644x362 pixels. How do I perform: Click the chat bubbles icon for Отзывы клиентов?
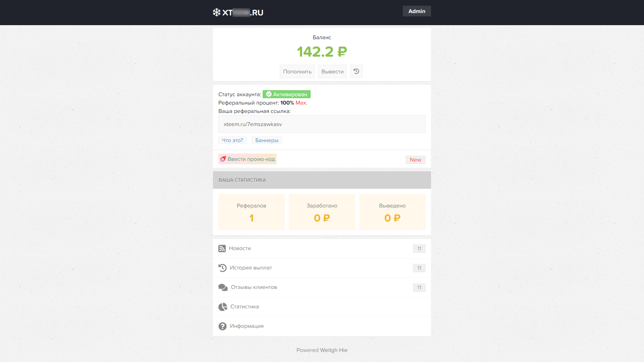click(223, 287)
